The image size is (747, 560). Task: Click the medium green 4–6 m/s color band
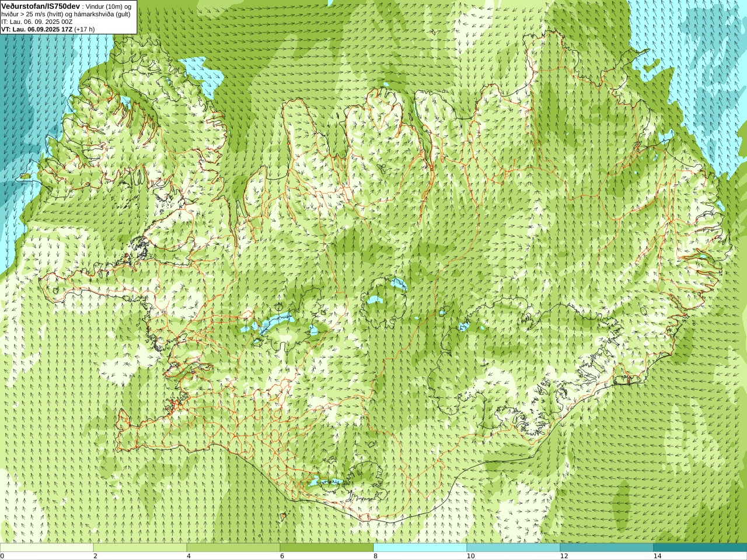point(233,548)
